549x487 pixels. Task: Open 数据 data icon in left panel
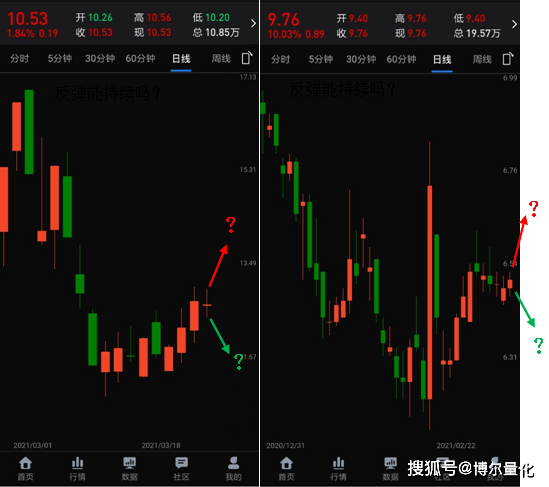pyautogui.click(x=129, y=468)
